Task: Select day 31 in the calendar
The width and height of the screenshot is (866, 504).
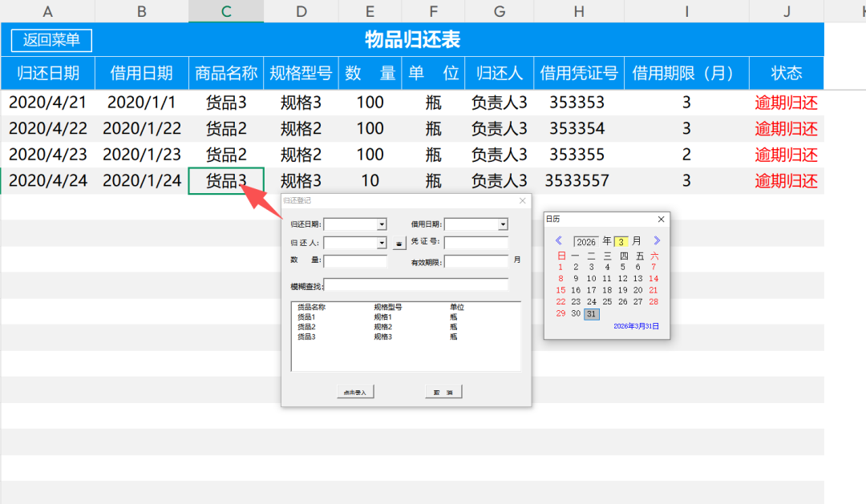Action: pyautogui.click(x=592, y=313)
